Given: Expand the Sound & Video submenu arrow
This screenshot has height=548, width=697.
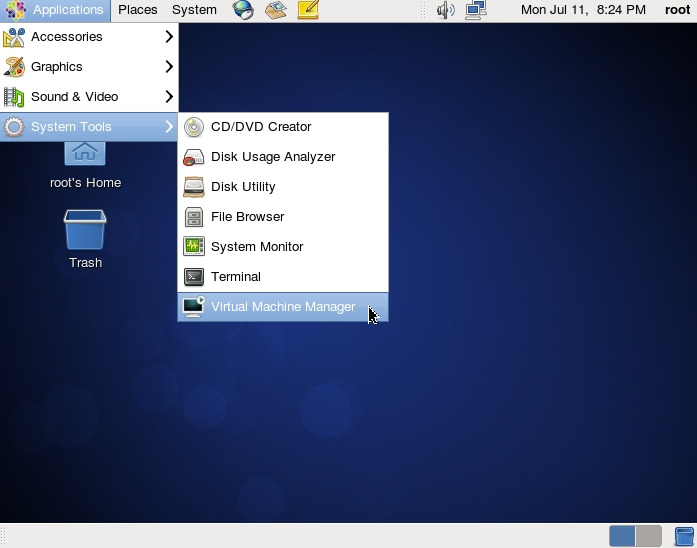Looking at the screenshot, I should click(x=169, y=96).
